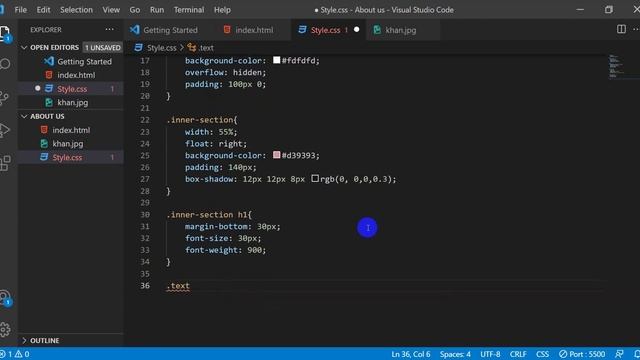Open the Run and Debug icon
Viewport: 640px width, 360px height.
point(4,131)
